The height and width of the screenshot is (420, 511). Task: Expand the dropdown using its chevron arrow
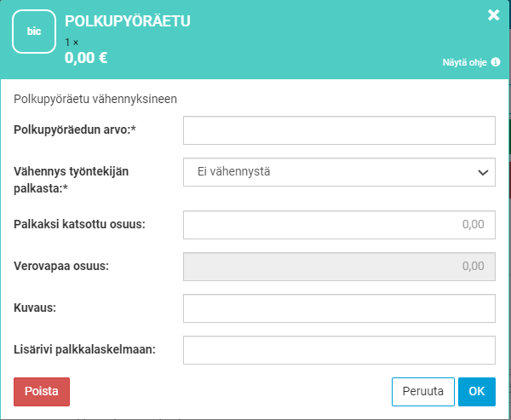[x=483, y=172]
